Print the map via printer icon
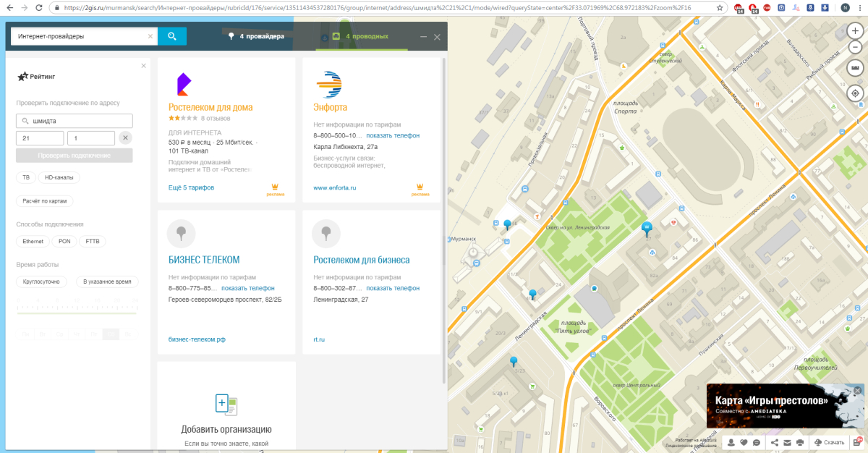868x453 pixels. (x=799, y=442)
